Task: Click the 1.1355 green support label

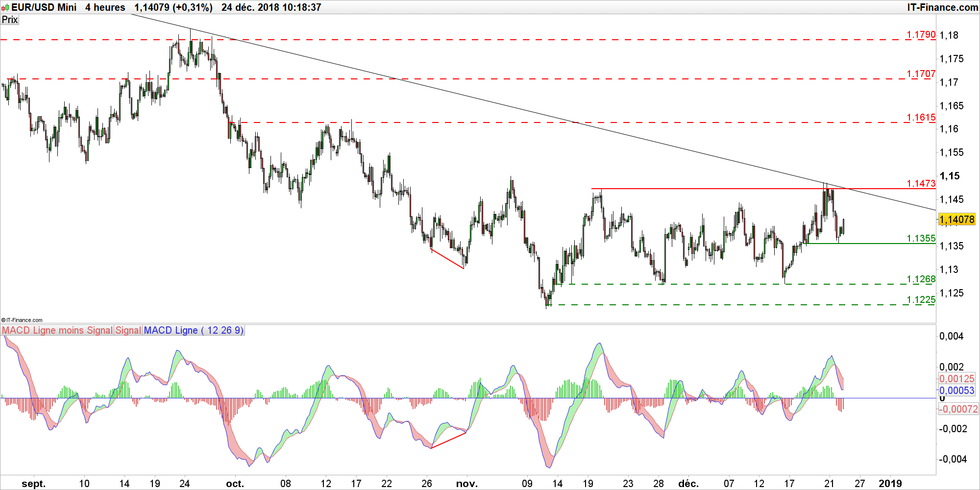Action: [921, 239]
